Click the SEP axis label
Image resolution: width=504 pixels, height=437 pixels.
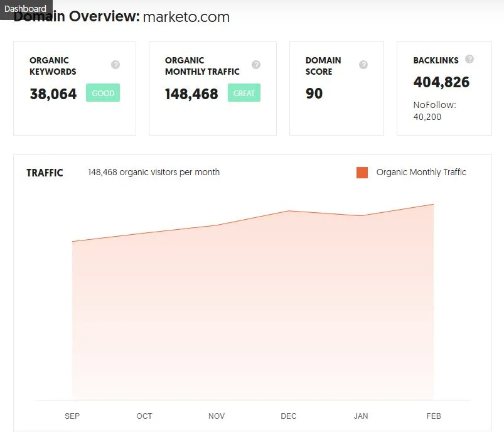point(72,416)
